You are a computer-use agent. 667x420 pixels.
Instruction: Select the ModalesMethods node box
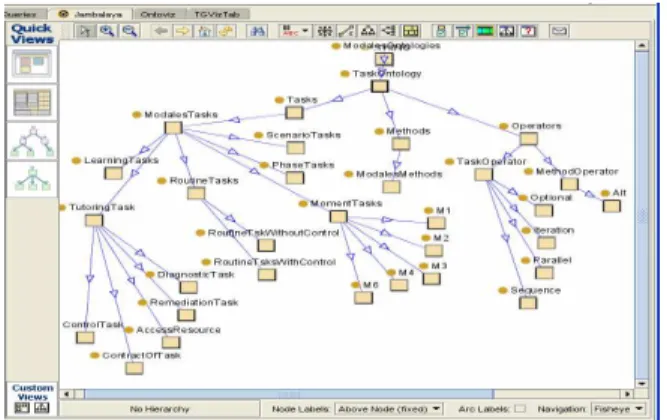click(x=391, y=187)
